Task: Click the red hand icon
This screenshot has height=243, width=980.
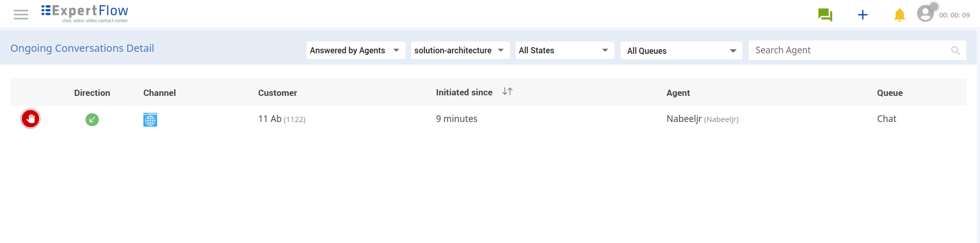Action: 31,119
